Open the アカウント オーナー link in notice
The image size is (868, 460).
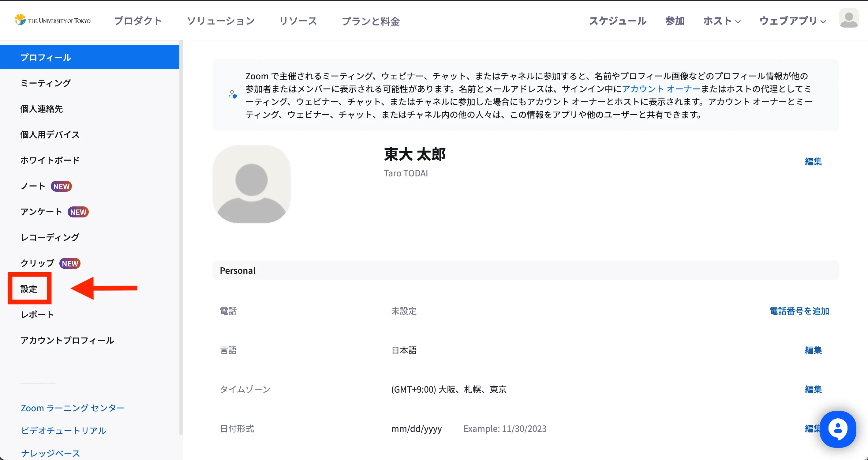pos(661,89)
